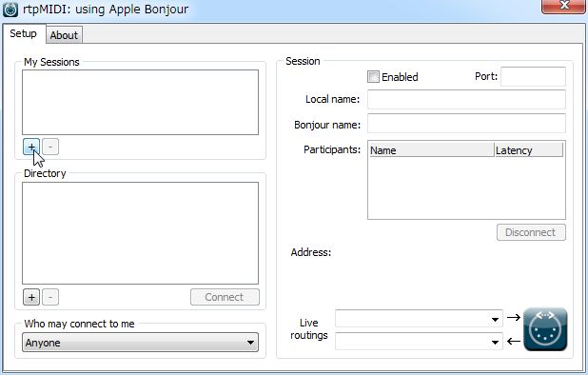This screenshot has height=375, width=588.
Task: Focus the Bonjour name text field
Action: [466, 124]
